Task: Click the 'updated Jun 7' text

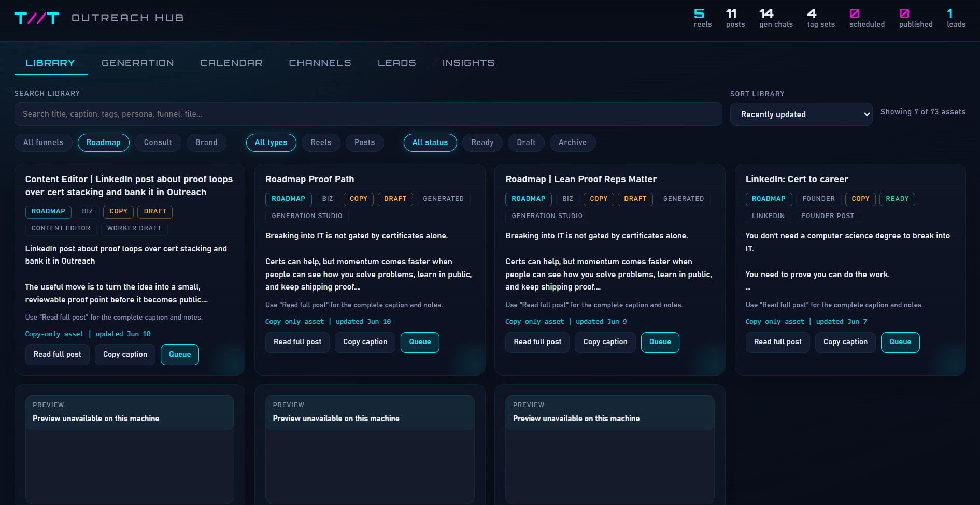Action: [x=842, y=322]
